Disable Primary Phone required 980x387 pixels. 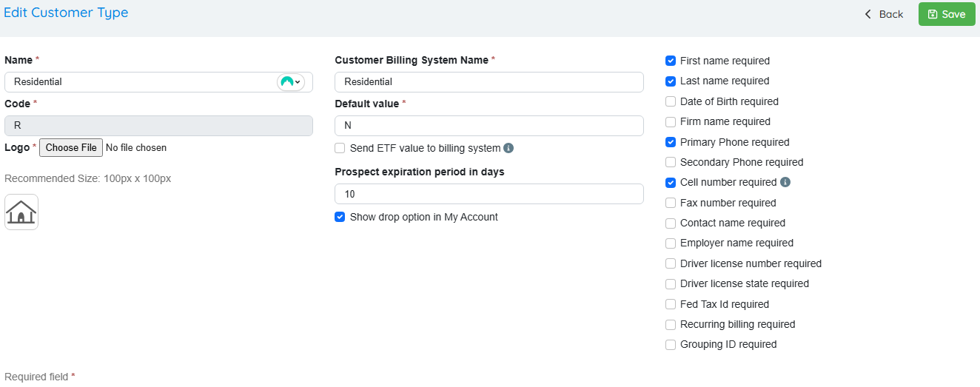pos(671,142)
